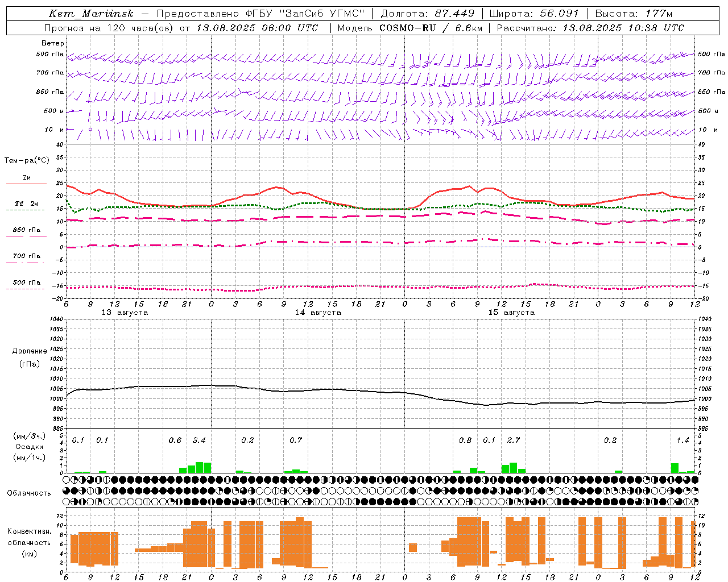Click the 0.8 precipitation total

[x=465, y=440]
